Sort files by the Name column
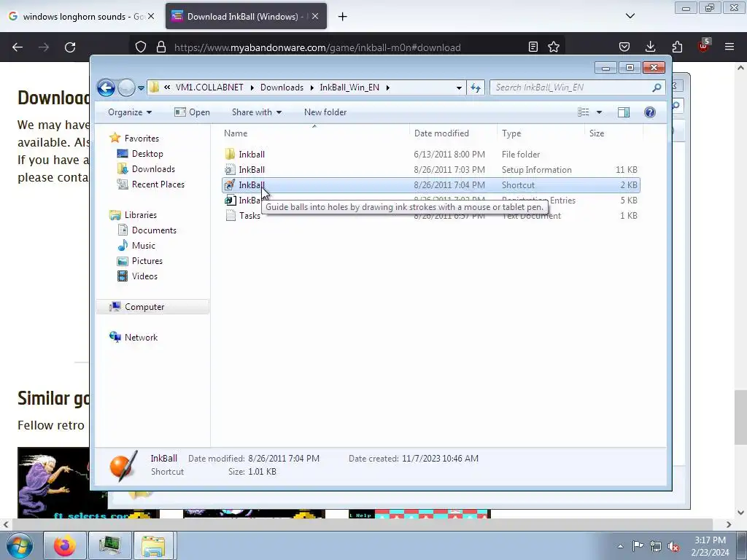This screenshot has height=560, width=747. point(314,133)
